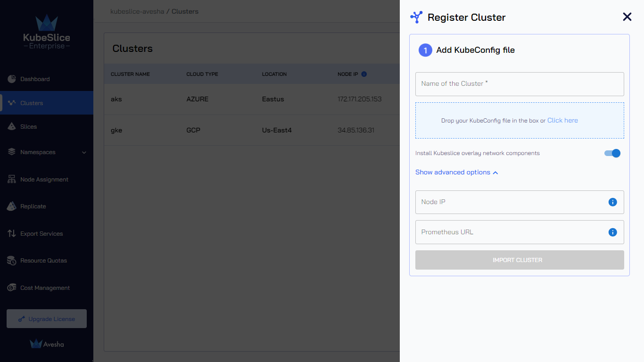Click the Node Assignment hierarchy icon
The image size is (644, 362).
tap(12, 180)
